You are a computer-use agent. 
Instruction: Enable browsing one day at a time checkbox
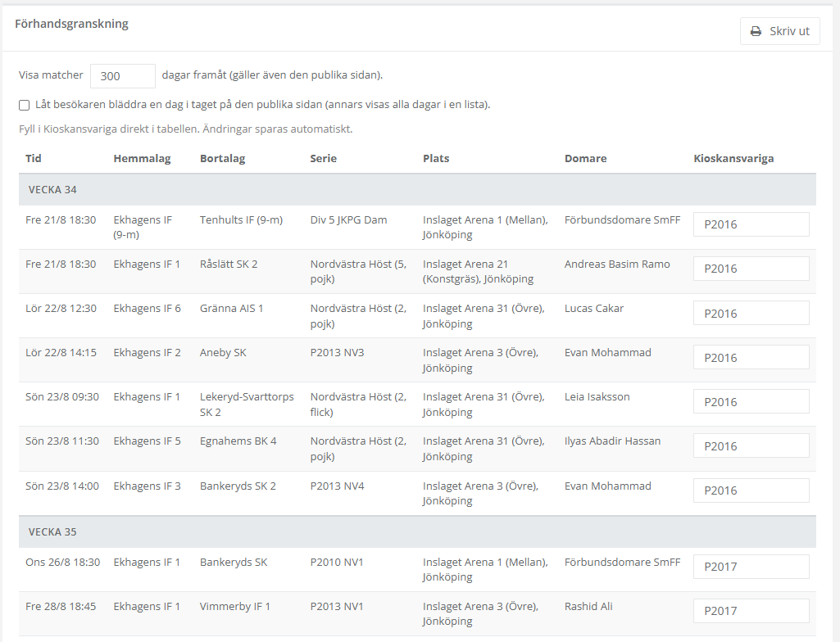coord(24,105)
